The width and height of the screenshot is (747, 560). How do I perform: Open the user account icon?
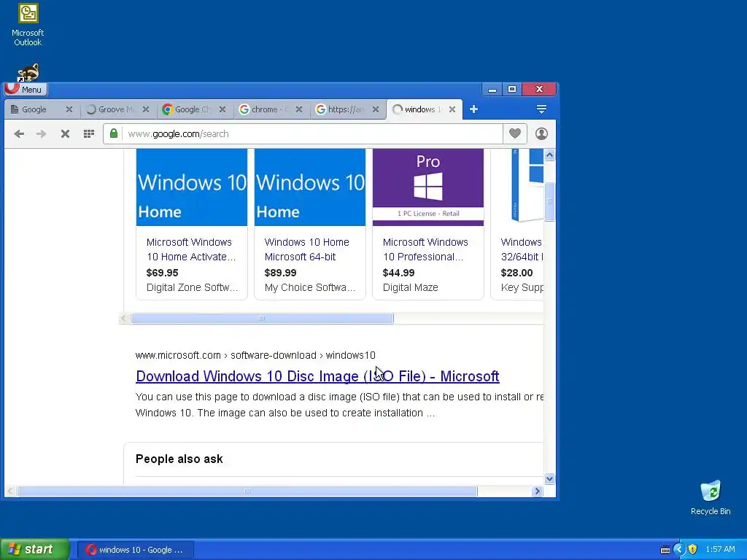[x=541, y=134]
